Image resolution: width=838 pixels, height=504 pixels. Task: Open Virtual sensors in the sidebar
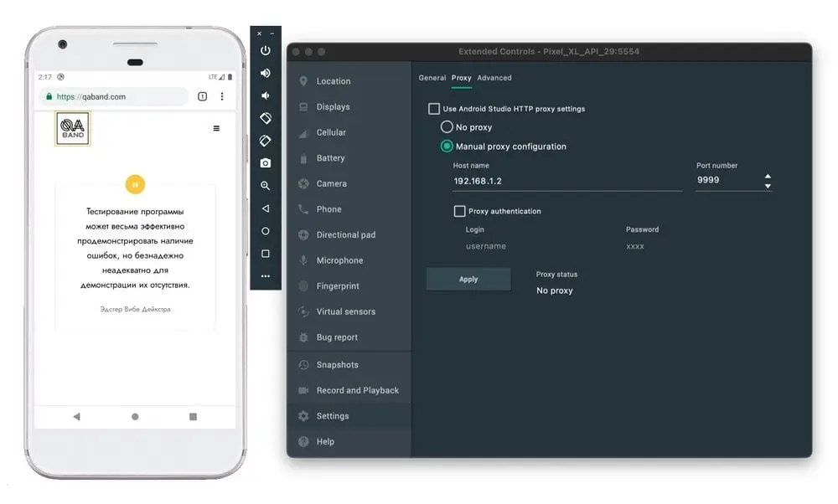[x=345, y=311]
